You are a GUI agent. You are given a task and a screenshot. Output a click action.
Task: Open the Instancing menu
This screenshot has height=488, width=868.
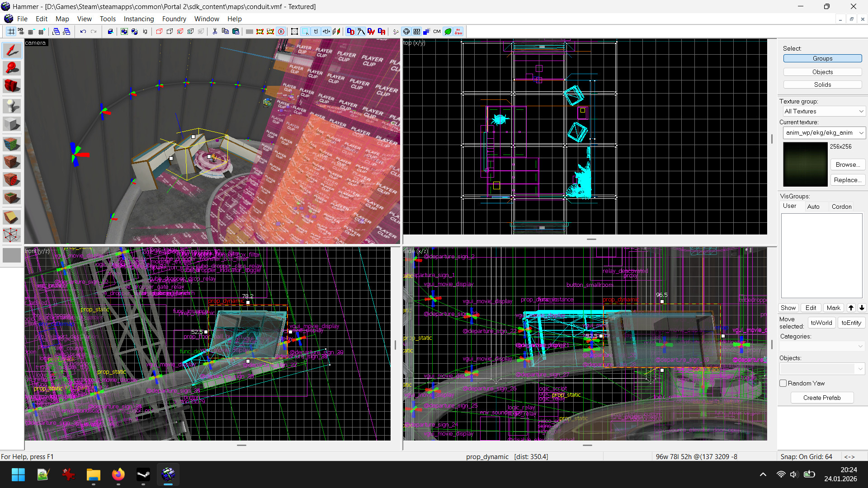pyautogui.click(x=139, y=19)
